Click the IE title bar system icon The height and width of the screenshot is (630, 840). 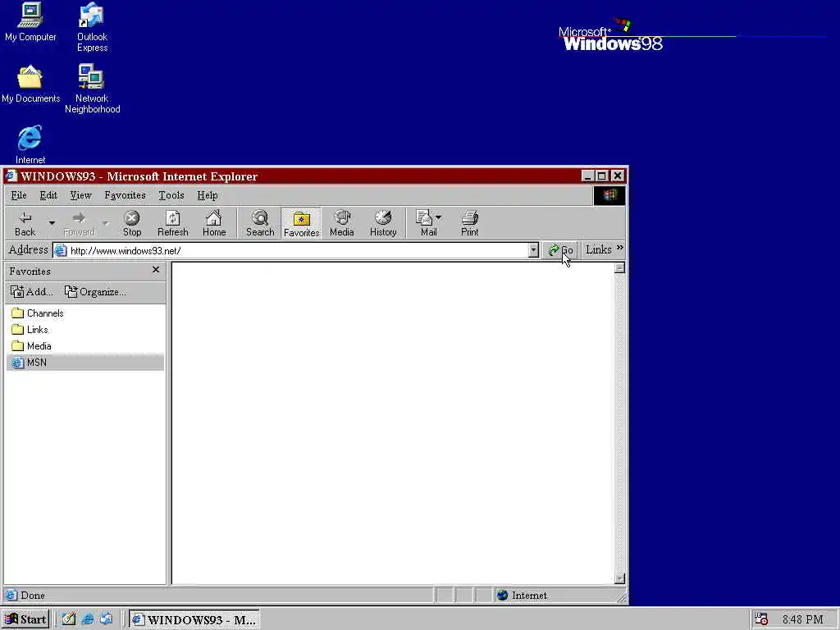click(x=11, y=176)
